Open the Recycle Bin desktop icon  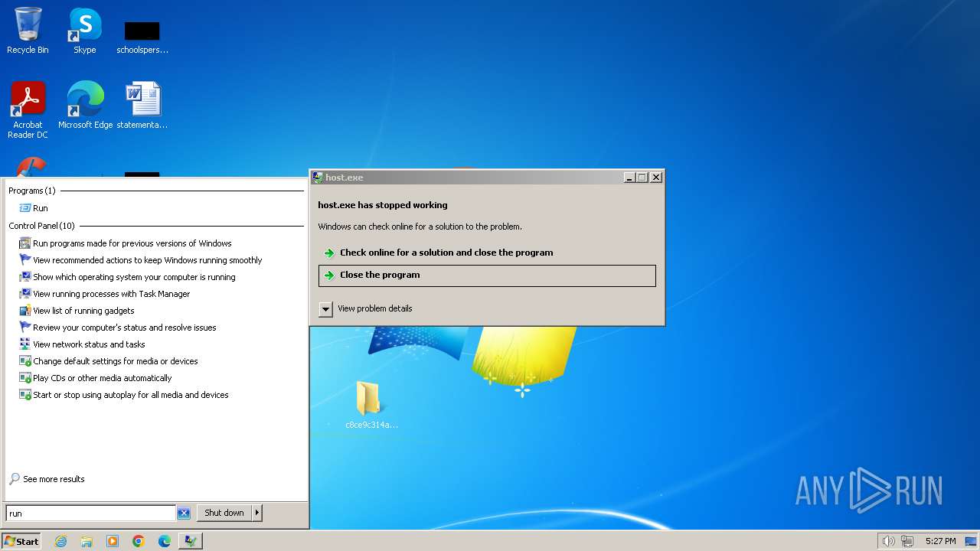coord(28,31)
